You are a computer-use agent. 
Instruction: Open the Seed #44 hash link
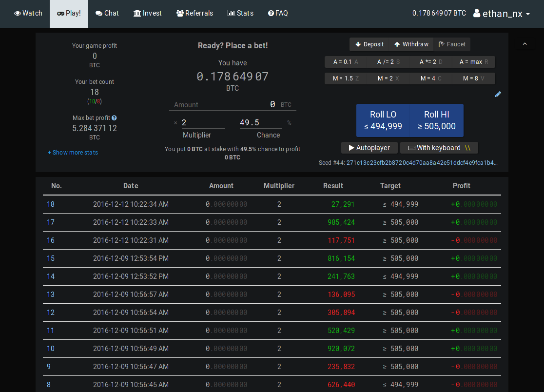click(x=422, y=163)
